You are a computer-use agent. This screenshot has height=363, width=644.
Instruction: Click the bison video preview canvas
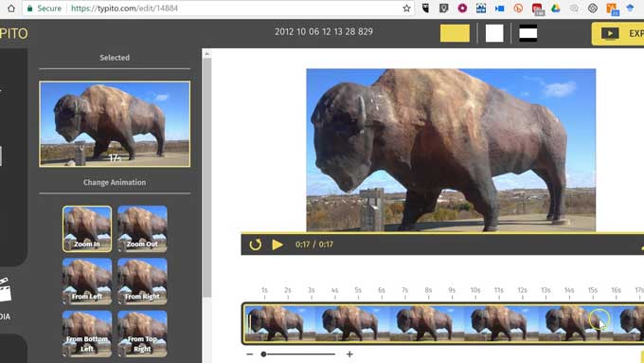pyautogui.click(x=451, y=150)
